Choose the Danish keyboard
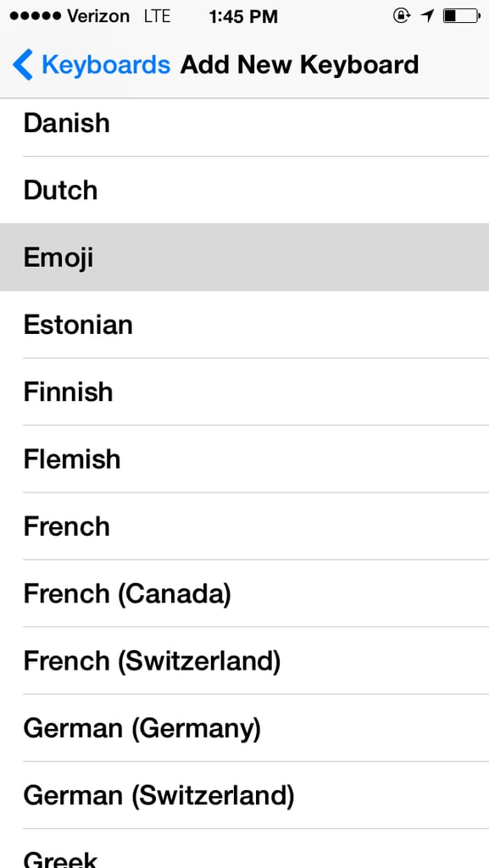 [244, 123]
